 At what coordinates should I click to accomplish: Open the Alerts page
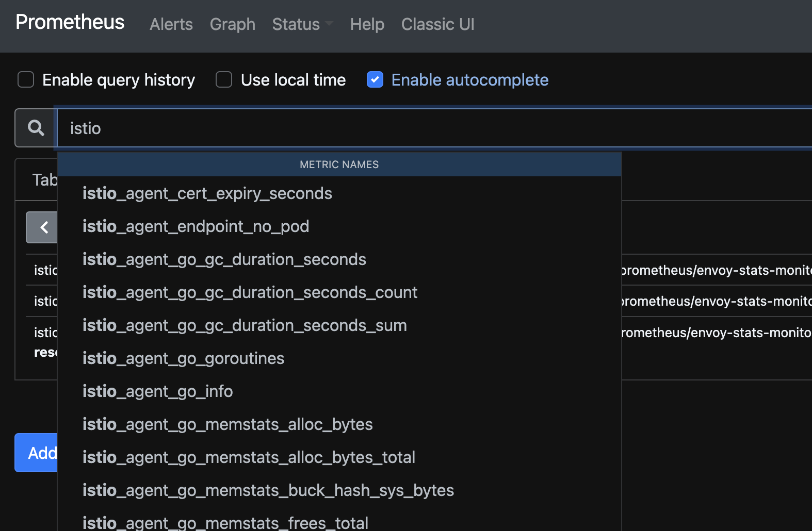click(171, 24)
